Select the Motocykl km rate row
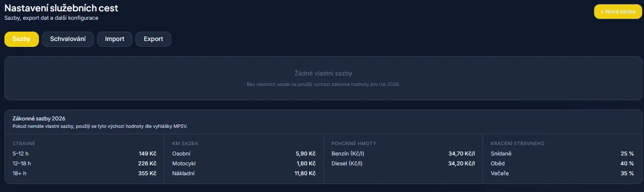The image size is (644, 192). (244, 163)
